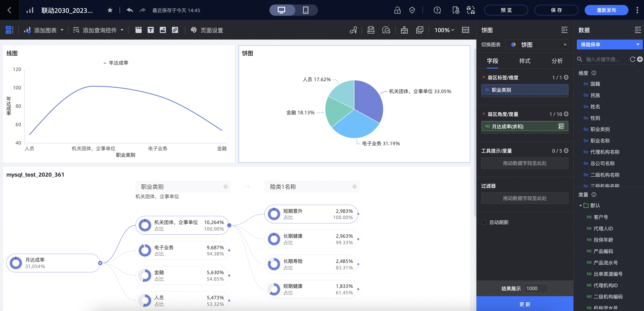Switch to desktop layout preview
Screen dimensions: 644x311
click(282, 10)
